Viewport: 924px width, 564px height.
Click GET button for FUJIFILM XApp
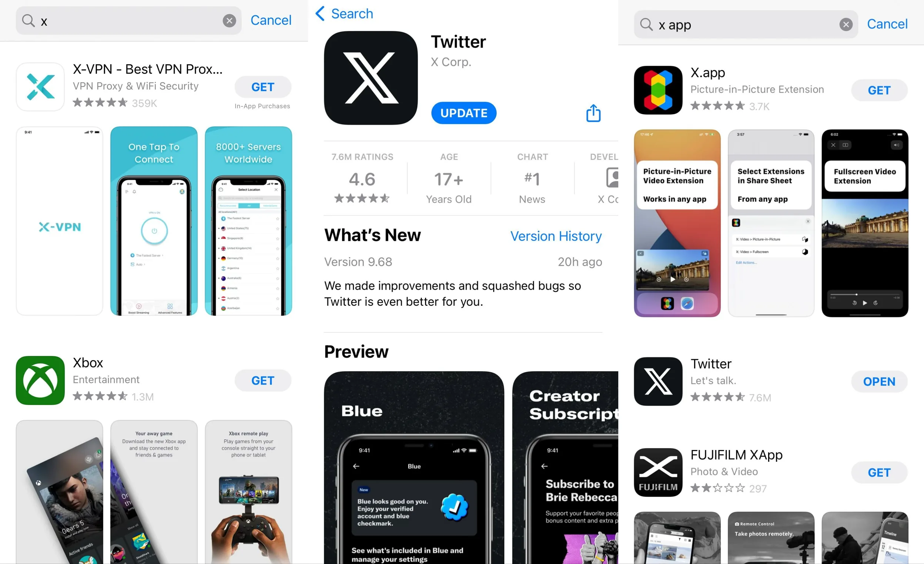(x=880, y=471)
